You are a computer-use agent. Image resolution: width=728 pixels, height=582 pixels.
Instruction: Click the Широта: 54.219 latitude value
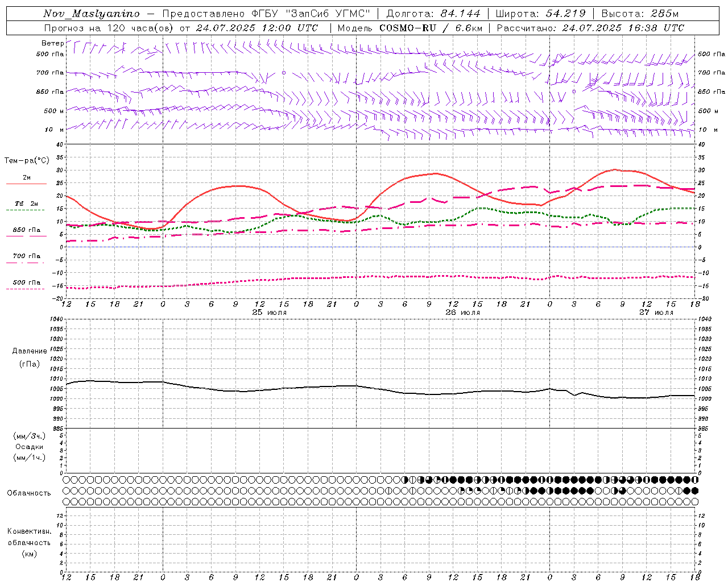tap(541, 14)
